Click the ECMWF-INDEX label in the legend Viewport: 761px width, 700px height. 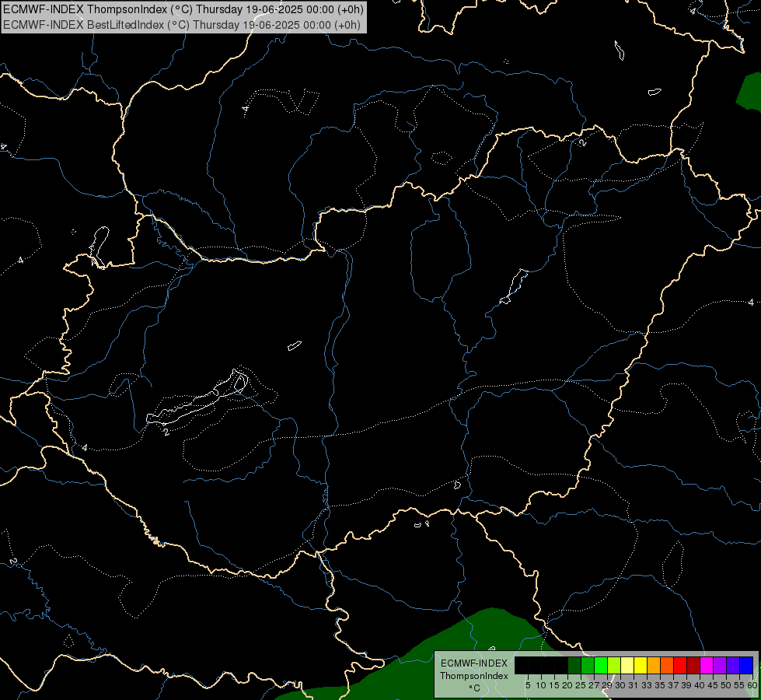pos(474,663)
